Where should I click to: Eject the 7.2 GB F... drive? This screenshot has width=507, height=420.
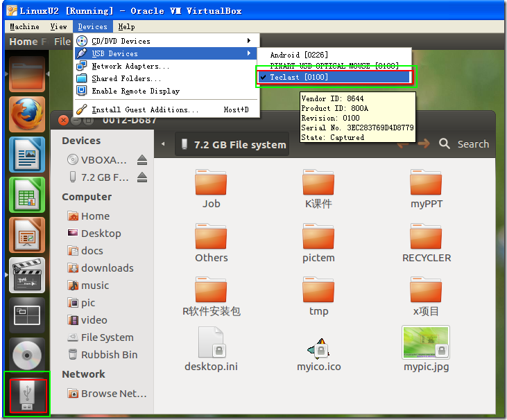142,177
